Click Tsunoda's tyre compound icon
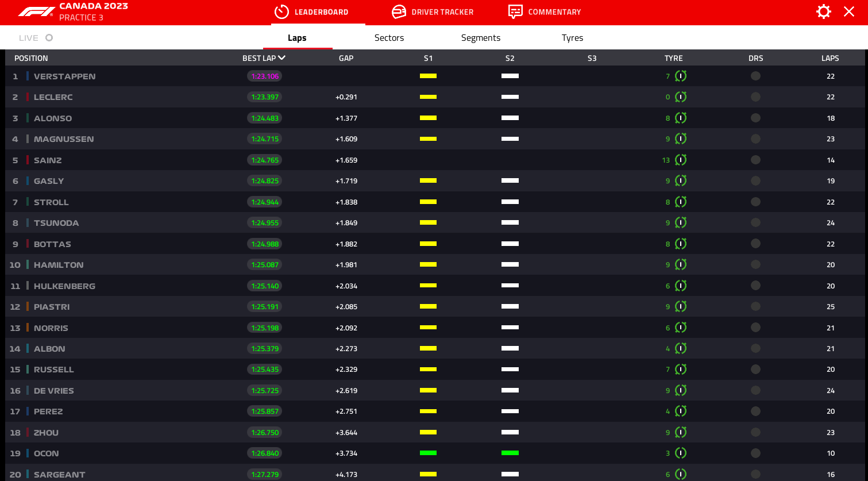The height and width of the screenshot is (481, 868). 681,222
